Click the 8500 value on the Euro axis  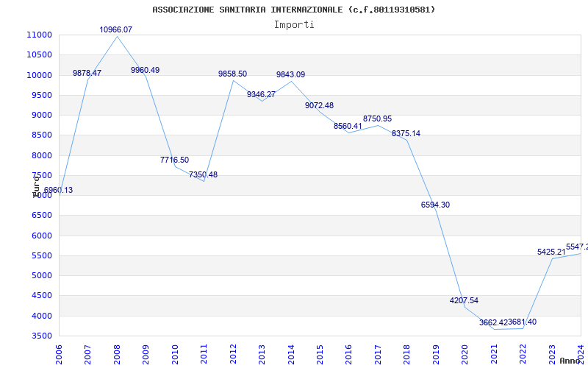coord(42,135)
